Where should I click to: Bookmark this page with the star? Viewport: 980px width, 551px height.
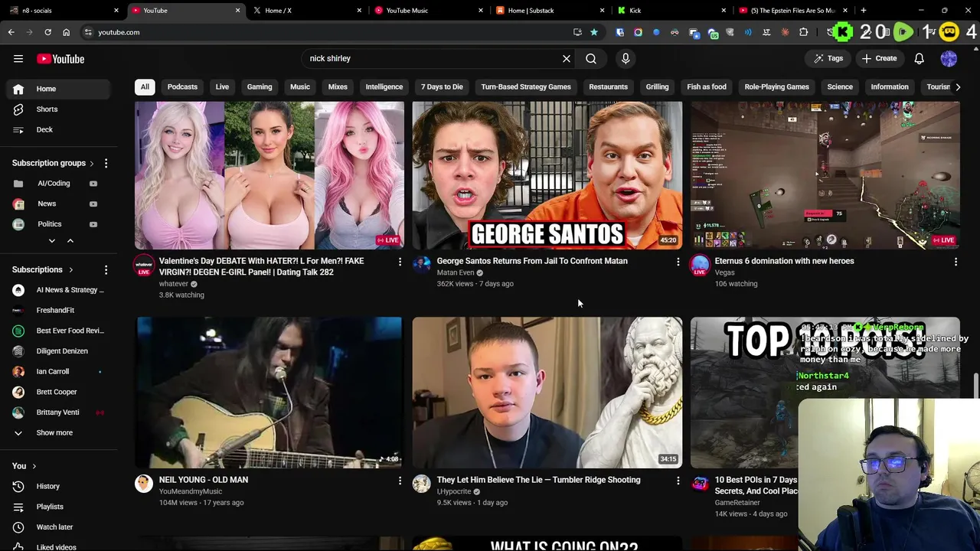point(593,32)
